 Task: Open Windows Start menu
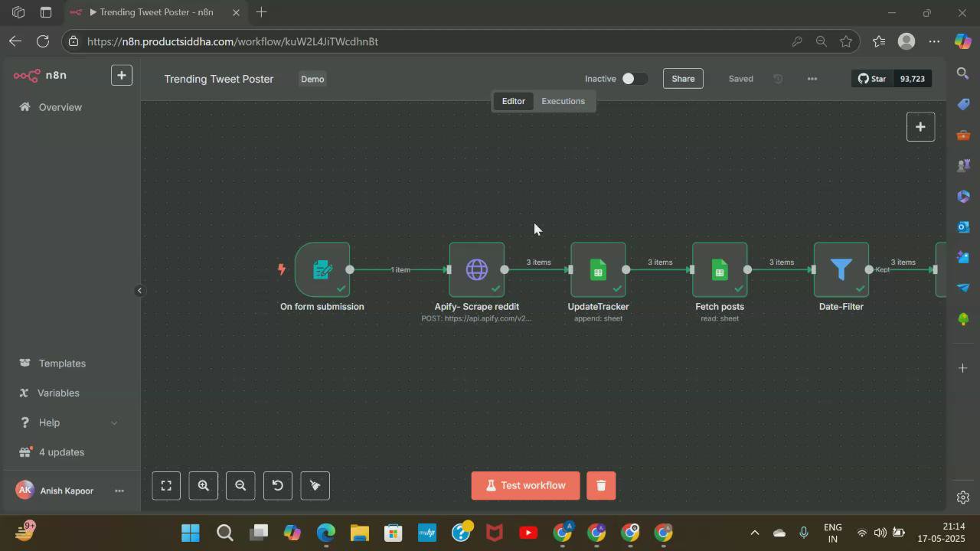pyautogui.click(x=191, y=533)
